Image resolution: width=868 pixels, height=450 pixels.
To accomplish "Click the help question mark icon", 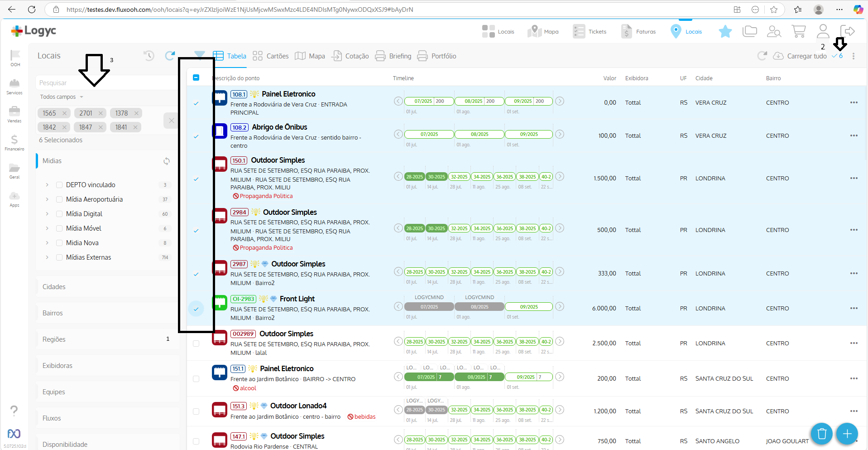I will [14, 411].
